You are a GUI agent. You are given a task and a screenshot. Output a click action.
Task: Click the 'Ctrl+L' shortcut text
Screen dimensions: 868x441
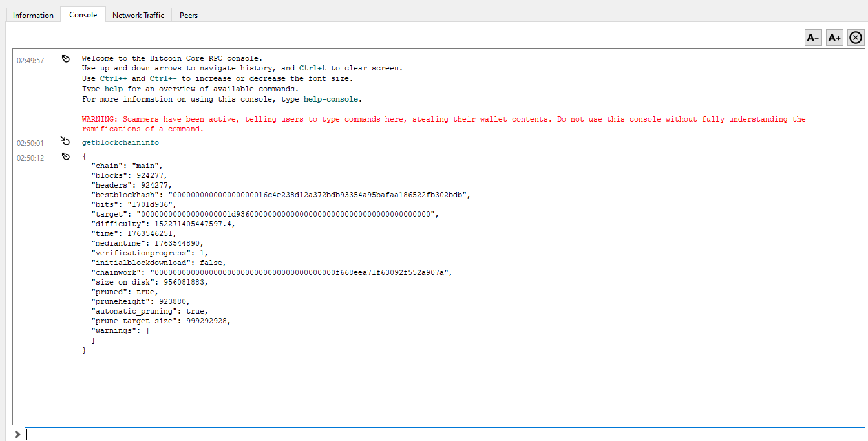click(313, 69)
